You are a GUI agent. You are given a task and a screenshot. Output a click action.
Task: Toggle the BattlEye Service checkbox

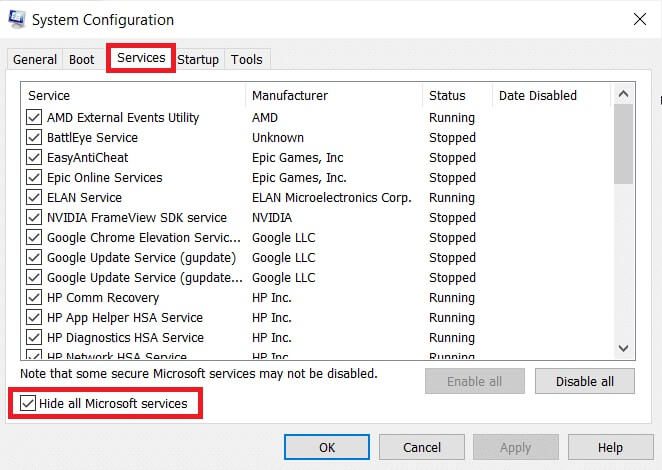[34, 137]
